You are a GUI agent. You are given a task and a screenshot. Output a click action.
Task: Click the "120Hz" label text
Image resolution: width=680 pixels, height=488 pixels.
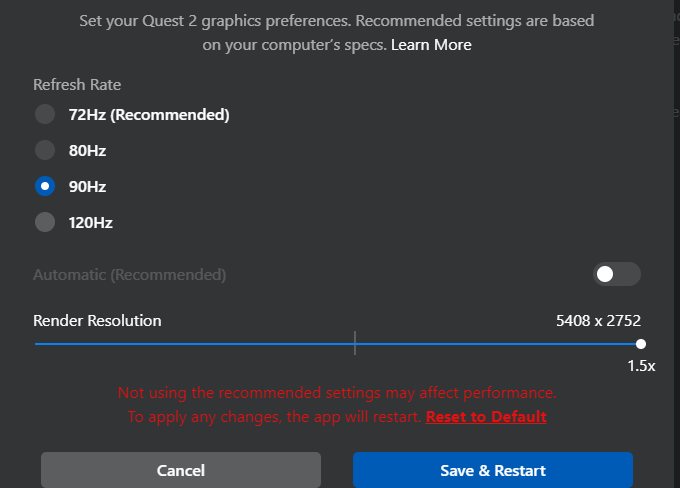[90, 222]
